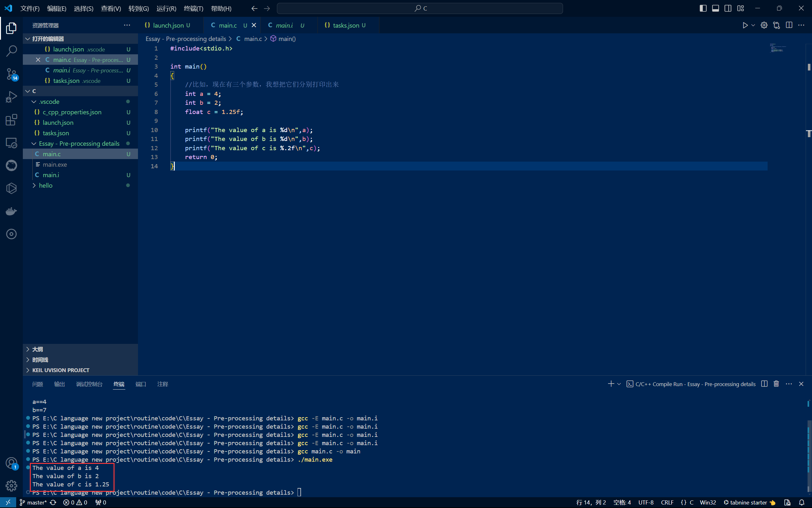Open run button dropdown arrow
This screenshot has width=812, height=508.
pyautogui.click(x=753, y=25)
